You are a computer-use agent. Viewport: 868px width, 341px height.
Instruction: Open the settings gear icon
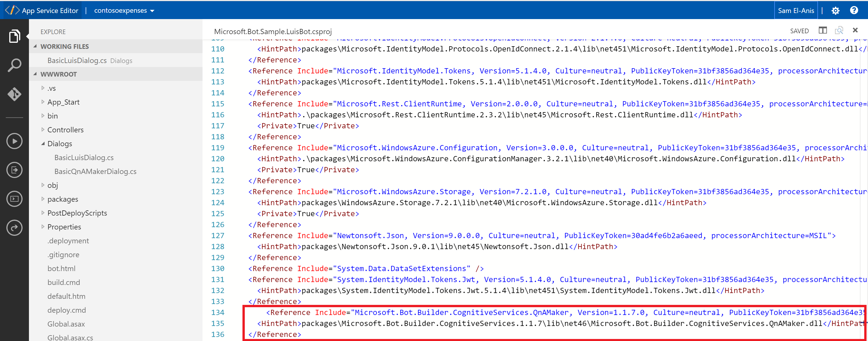coord(835,11)
